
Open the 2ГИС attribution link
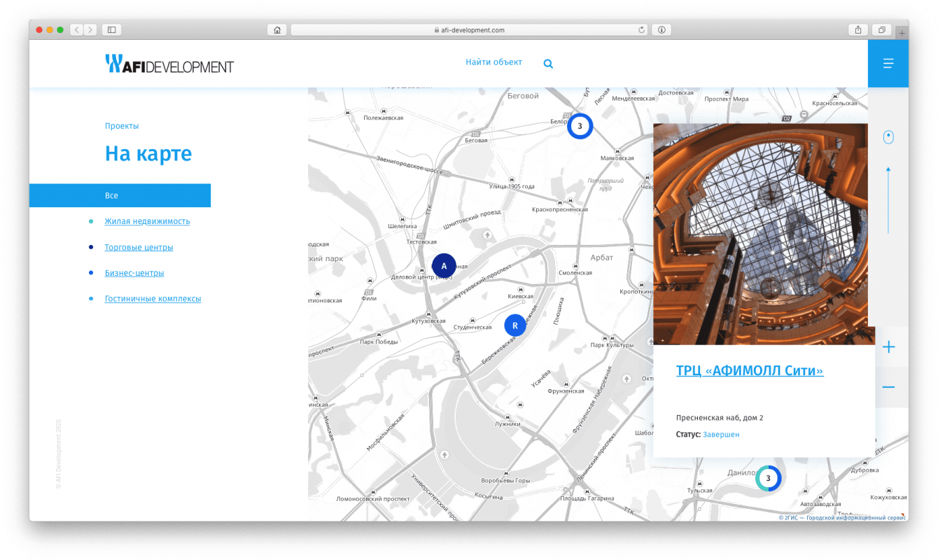(842, 518)
